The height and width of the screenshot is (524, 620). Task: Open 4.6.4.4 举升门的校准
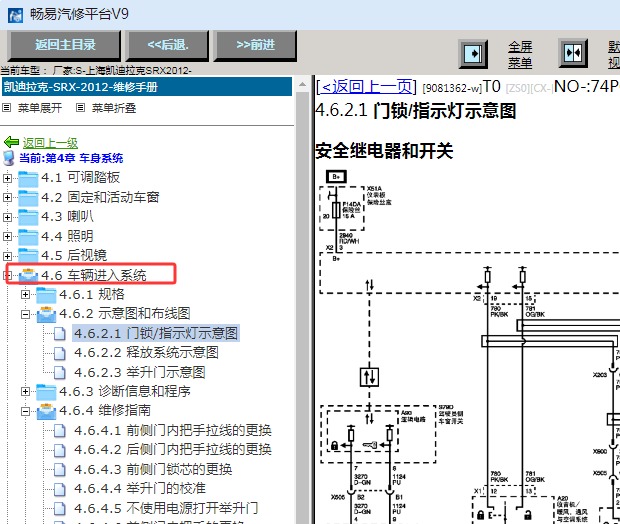[x=140, y=488]
